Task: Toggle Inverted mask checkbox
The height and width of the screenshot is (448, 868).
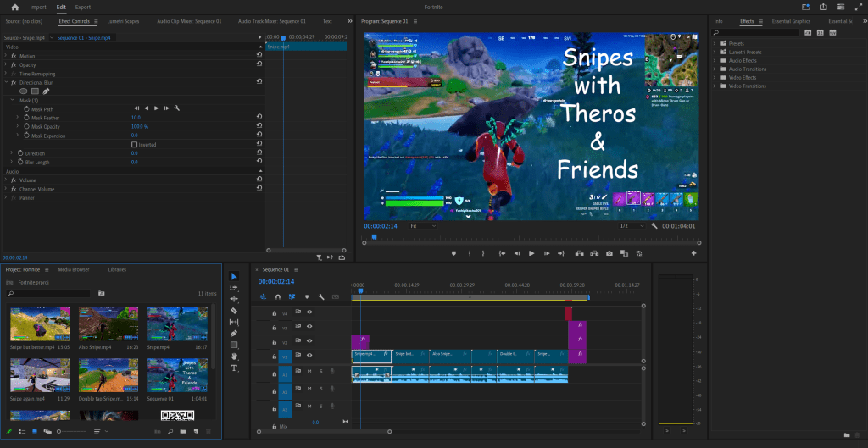Action: pos(134,144)
